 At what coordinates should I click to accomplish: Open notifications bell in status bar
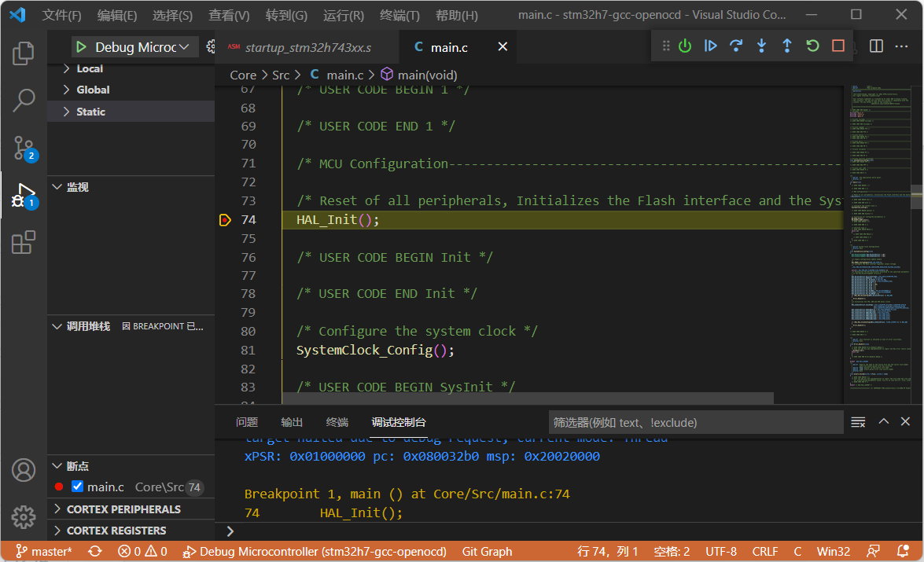click(x=902, y=552)
